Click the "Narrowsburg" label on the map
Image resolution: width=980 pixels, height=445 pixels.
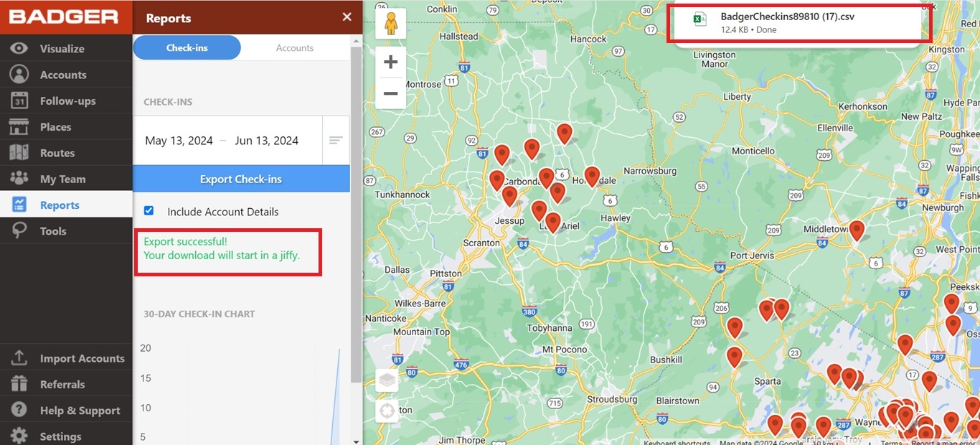[651, 171]
